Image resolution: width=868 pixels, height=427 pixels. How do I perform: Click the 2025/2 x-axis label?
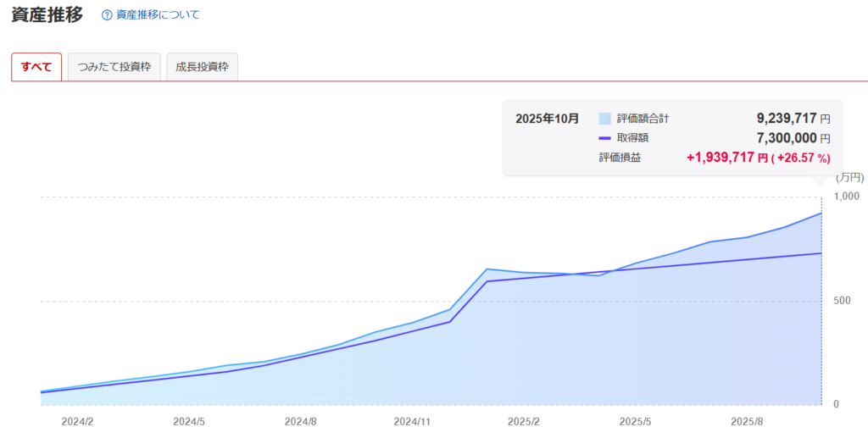(x=524, y=420)
